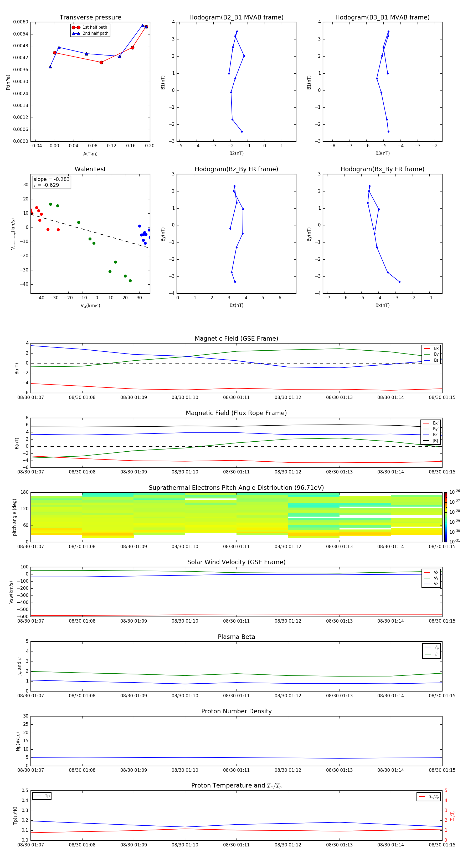Viewport: 473px width, 868px height.
Task: Click the 10^-31 colorbar tick label
Action: point(455,542)
